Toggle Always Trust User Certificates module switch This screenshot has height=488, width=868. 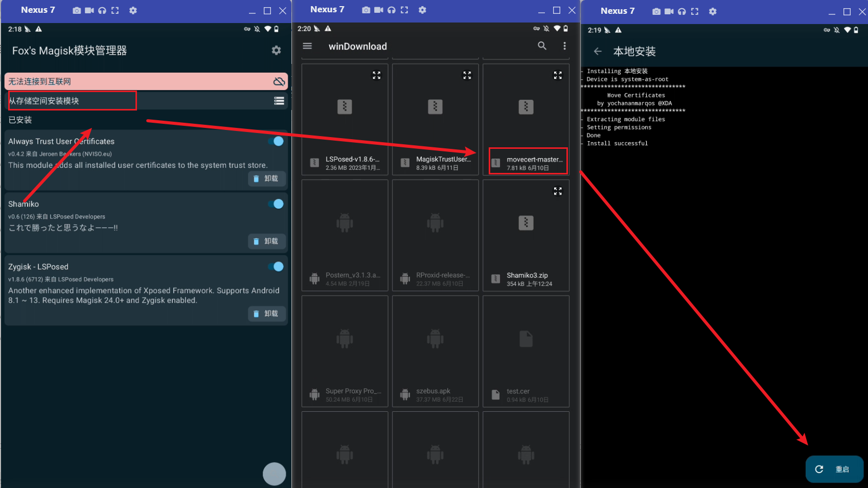point(276,141)
